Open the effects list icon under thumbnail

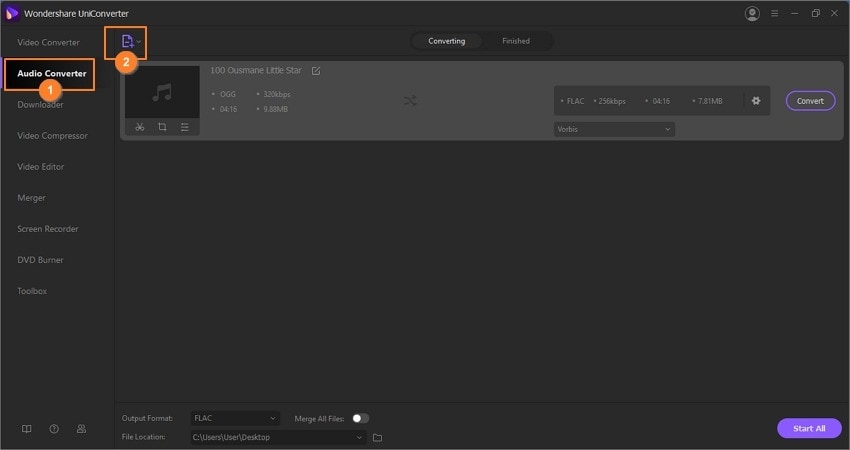(x=185, y=127)
